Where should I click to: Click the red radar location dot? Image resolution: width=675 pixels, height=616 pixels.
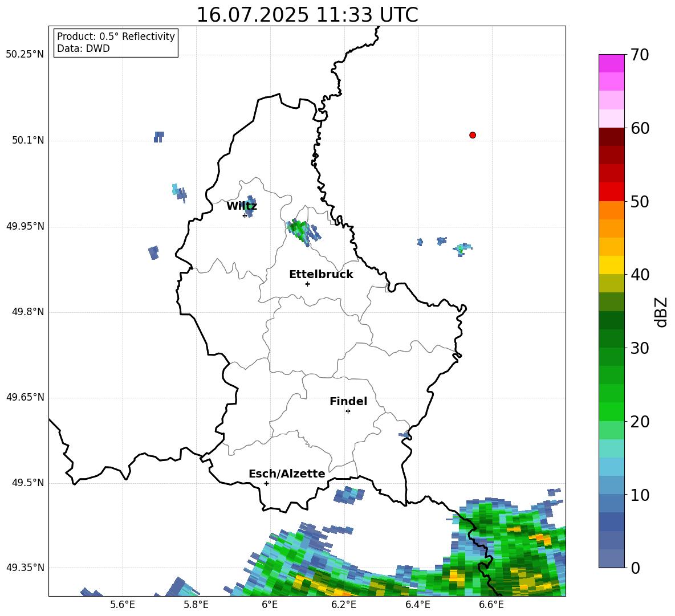point(473,135)
